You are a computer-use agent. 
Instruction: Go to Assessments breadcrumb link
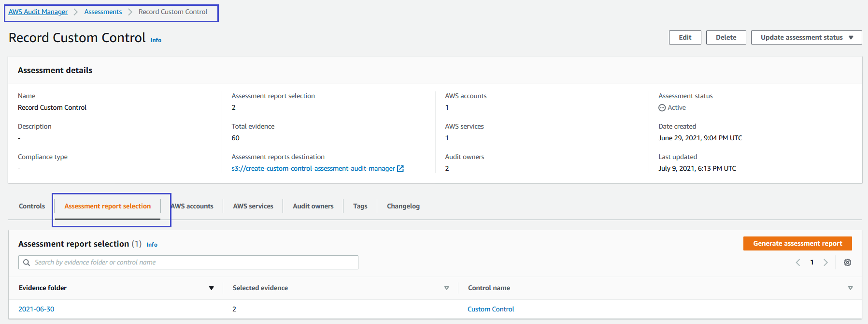click(x=103, y=12)
